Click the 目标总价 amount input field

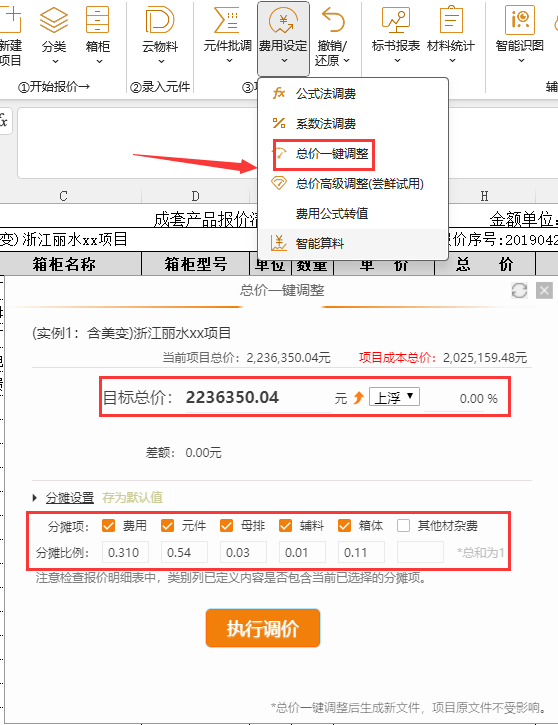(x=258, y=398)
